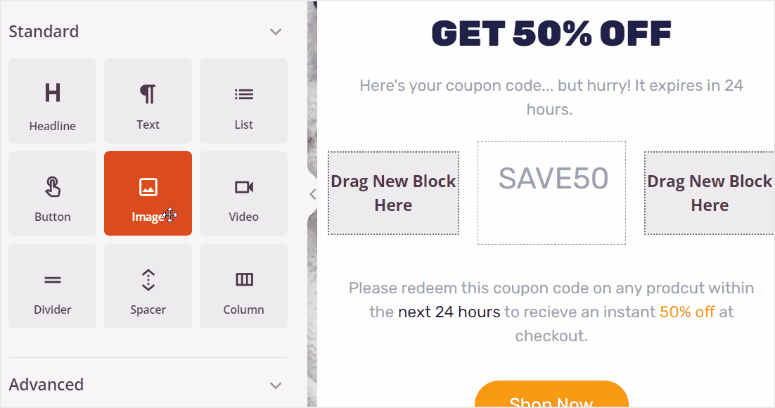
Task: Pick the Spacer block icon
Action: coord(148,287)
